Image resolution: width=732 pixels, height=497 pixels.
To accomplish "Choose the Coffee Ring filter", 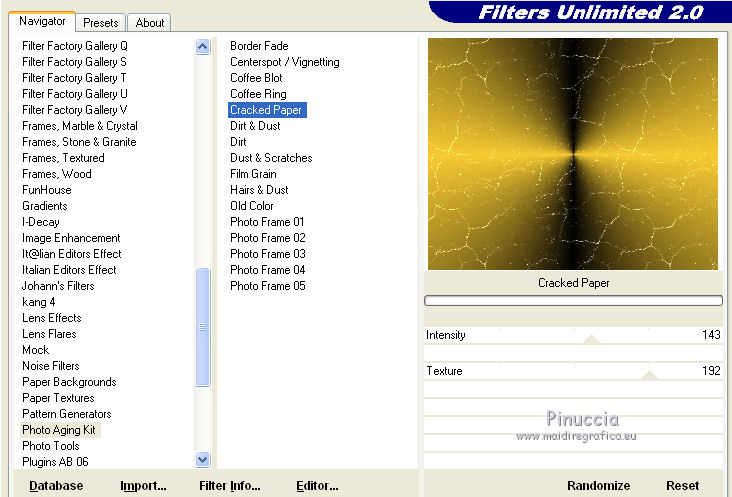I will (x=258, y=94).
